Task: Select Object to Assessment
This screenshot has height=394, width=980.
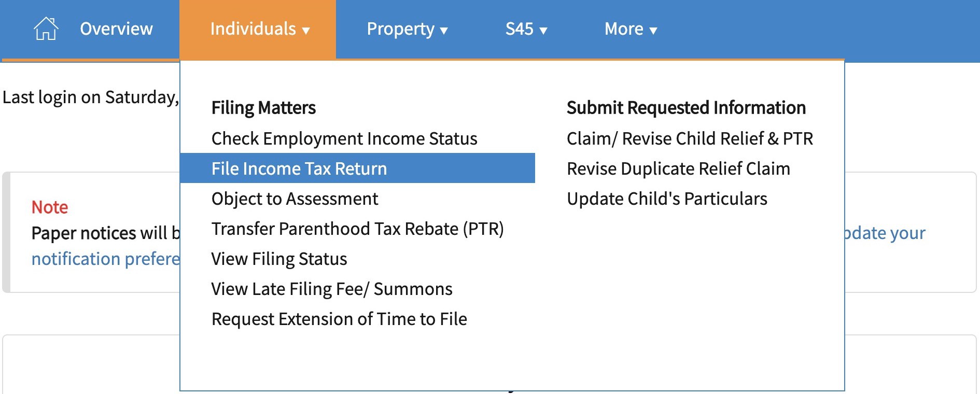Action: (x=295, y=199)
